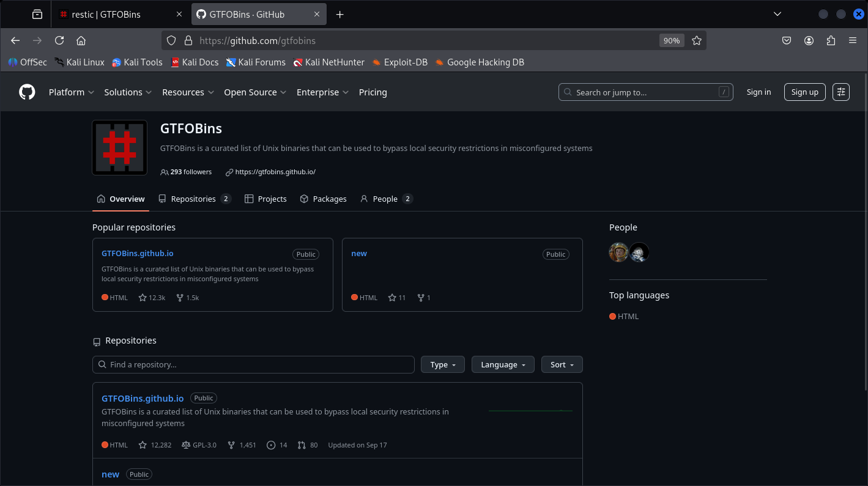Image resolution: width=868 pixels, height=486 pixels.
Task: Go to the browser home page icon
Action: coord(81,40)
